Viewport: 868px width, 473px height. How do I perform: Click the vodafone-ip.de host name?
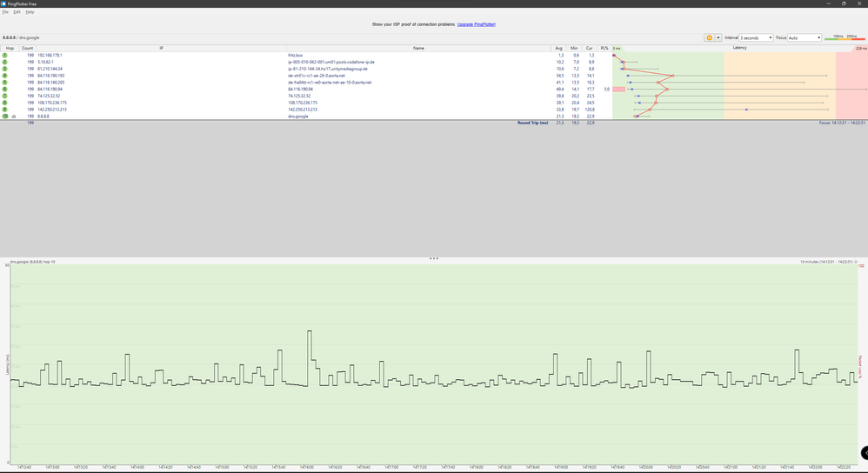[331, 62]
